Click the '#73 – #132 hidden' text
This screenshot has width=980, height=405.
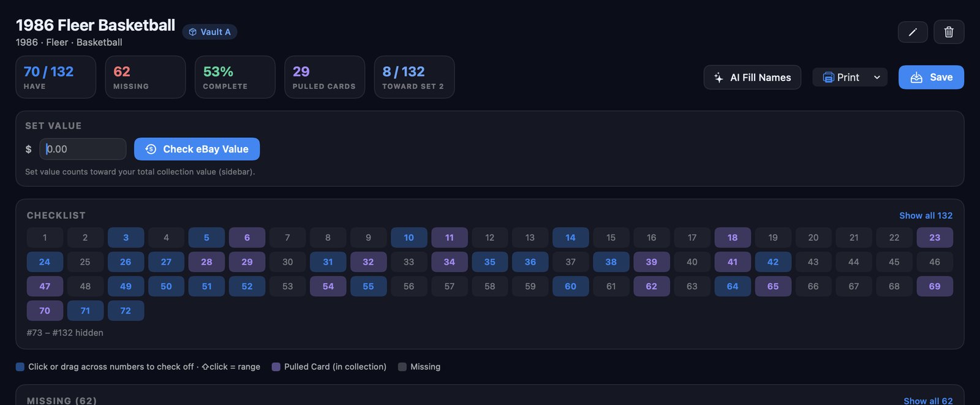pyautogui.click(x=65, y=333)
